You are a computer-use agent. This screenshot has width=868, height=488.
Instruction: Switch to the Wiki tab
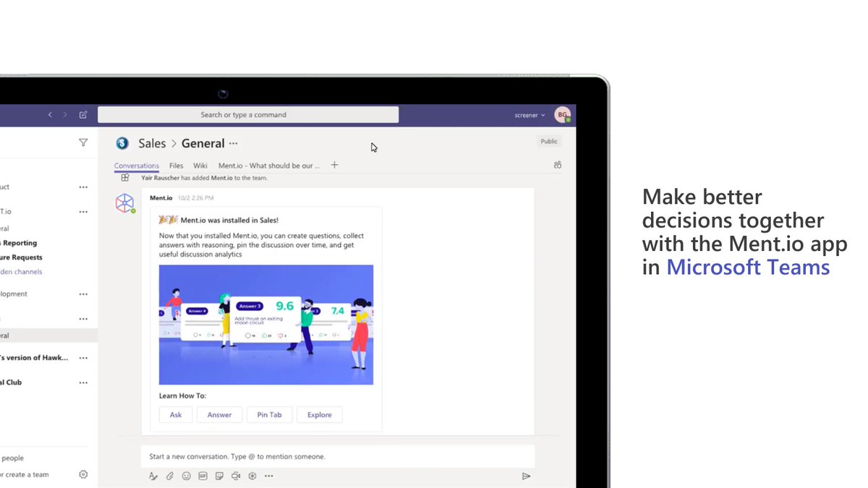[200, 166]
